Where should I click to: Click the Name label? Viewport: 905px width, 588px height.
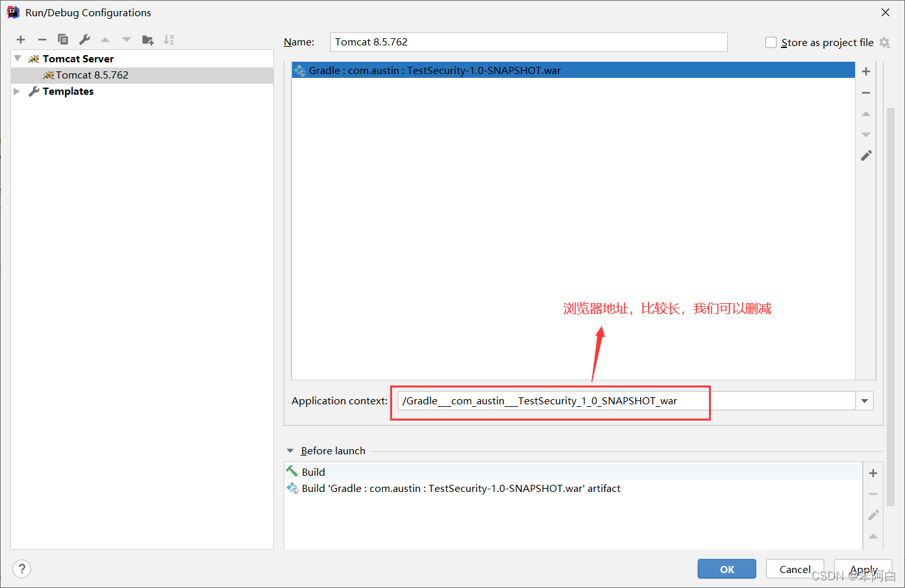pyautogui.click(x=299, y=42)
